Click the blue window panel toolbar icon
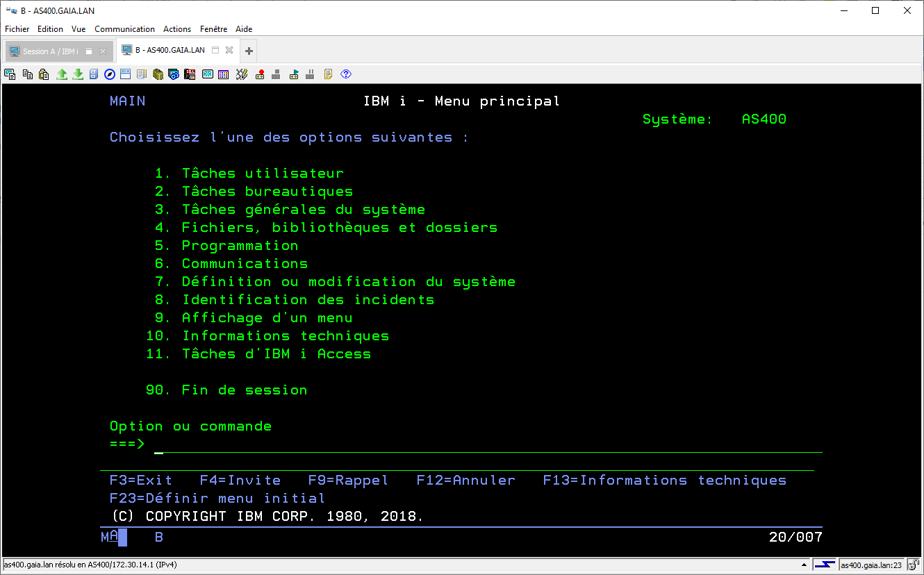The image size is (924, 575). click(x=126, y=74)
